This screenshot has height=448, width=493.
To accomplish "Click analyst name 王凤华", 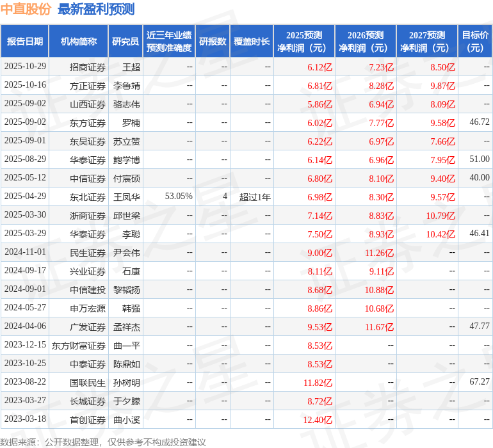I will tap(127, 197).
